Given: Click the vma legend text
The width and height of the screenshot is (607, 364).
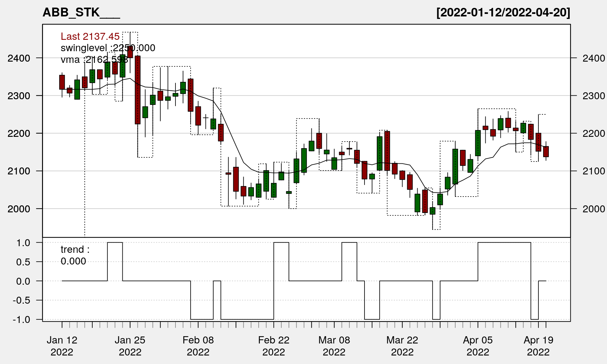Looking at the screenshot, I should [x=94, y=59].
